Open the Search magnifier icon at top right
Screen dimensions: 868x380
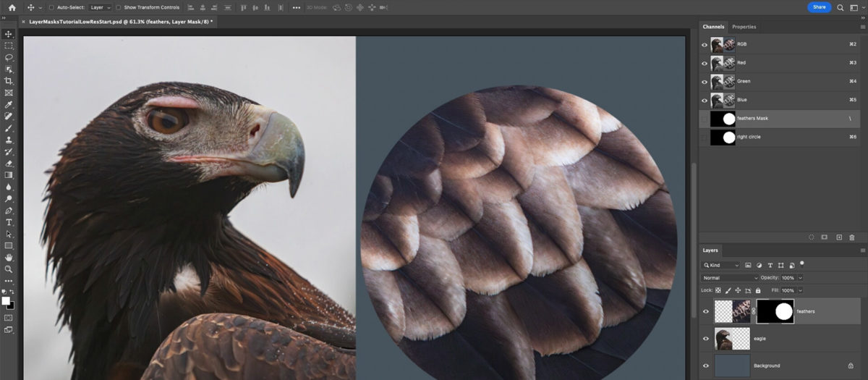(841, 7)
